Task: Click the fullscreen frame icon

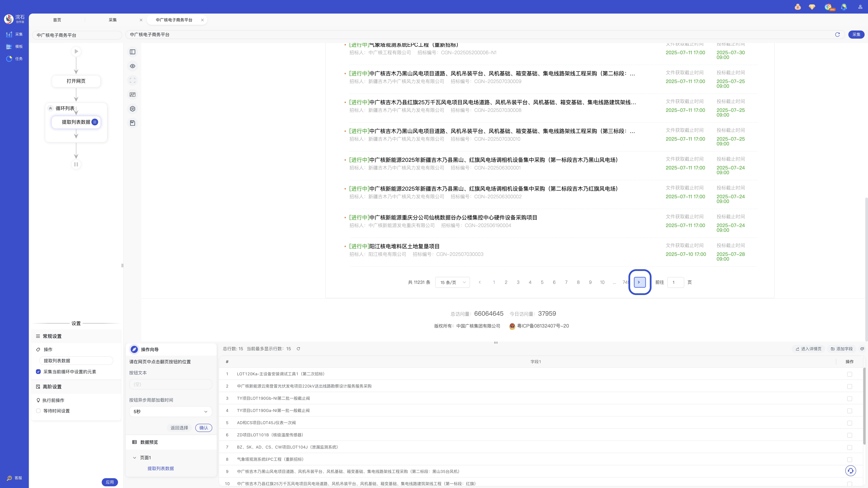Action: (x=132, y=80)
